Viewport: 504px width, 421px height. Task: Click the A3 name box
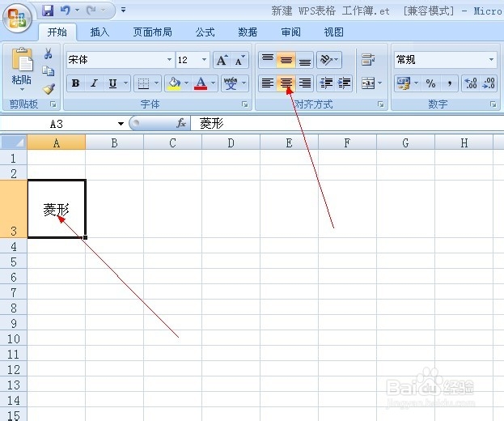(57, 124)
